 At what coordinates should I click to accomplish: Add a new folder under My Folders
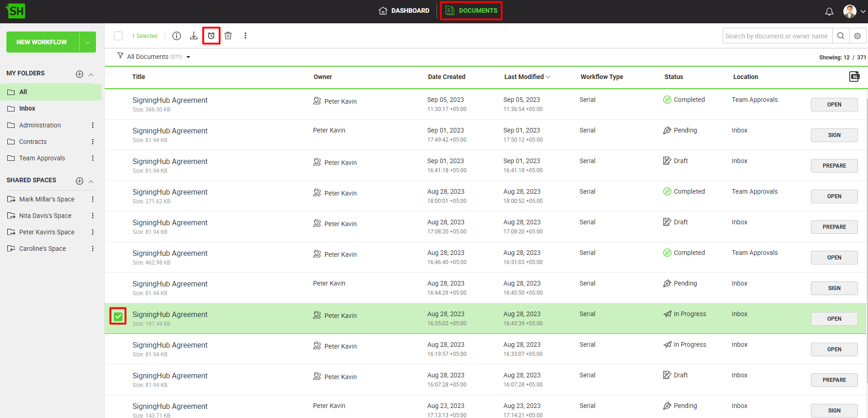point(80,74)
